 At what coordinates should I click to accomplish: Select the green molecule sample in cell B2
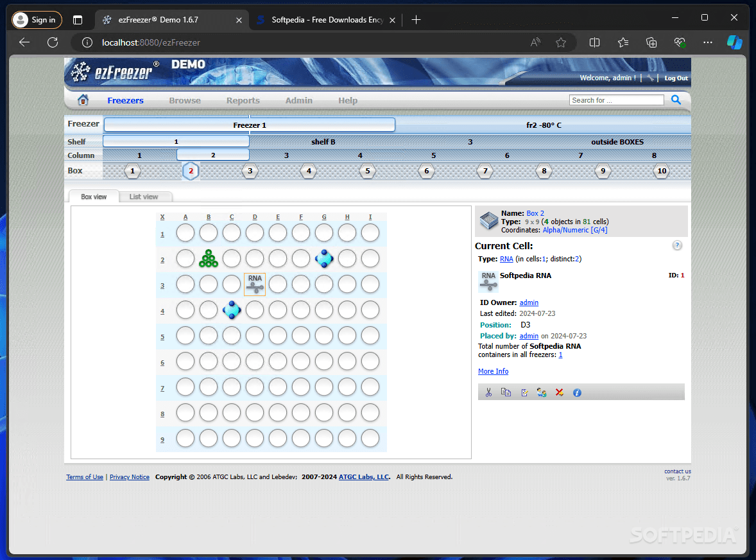coord(209,259)
